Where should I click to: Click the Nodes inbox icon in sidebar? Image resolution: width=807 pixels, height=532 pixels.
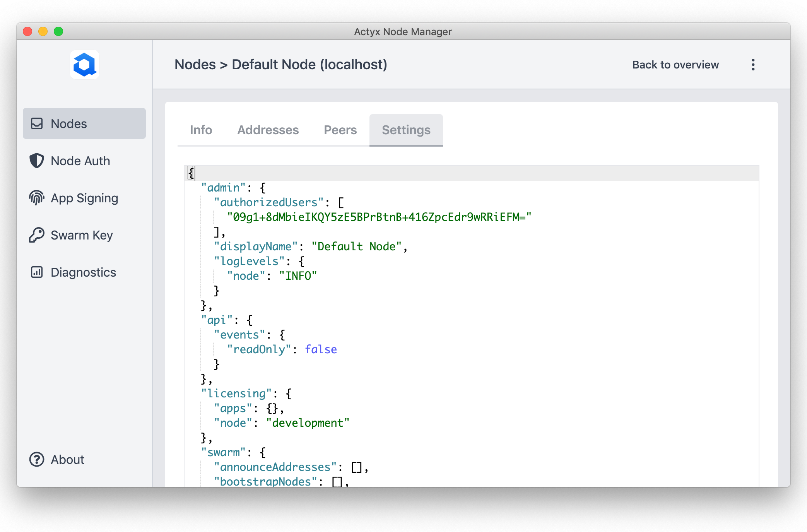point(37,123)
